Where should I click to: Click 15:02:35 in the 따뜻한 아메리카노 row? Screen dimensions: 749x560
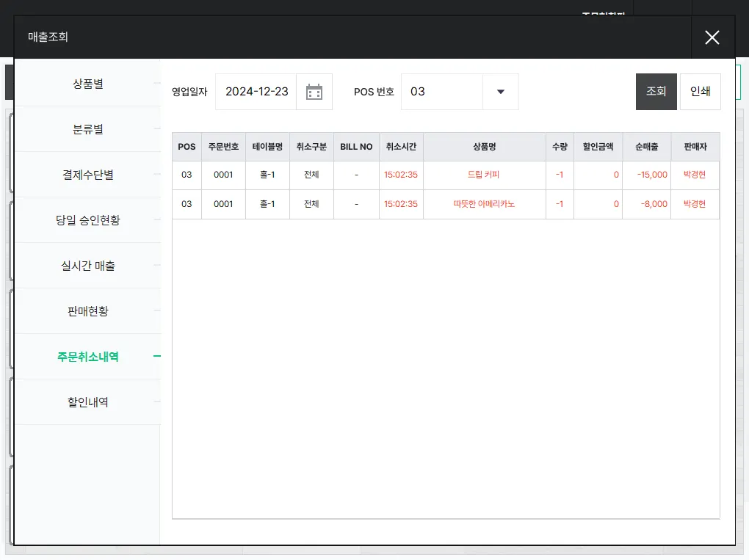[401, 204]
